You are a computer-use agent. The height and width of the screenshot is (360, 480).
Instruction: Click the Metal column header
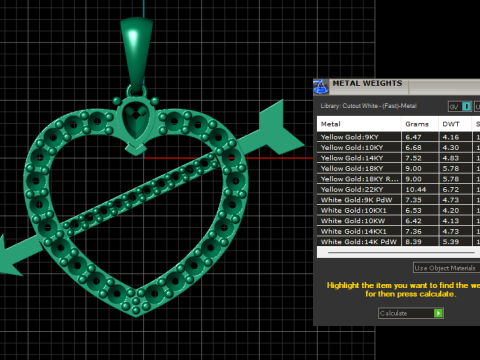coord(359,124)
